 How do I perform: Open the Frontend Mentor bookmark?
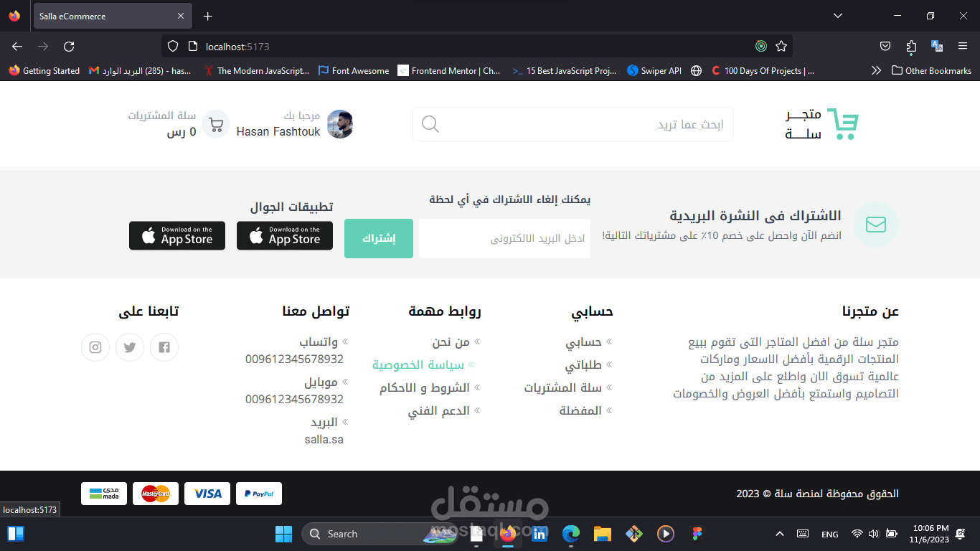[449, 70]
